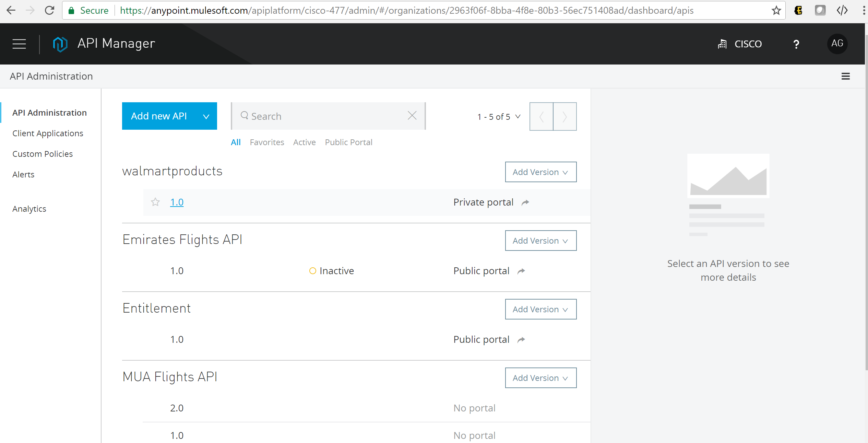The height and width of the screenshot is (443, 868).
Task: Expand Add Version for Emirates Flights API
Action: pos(540,241)
